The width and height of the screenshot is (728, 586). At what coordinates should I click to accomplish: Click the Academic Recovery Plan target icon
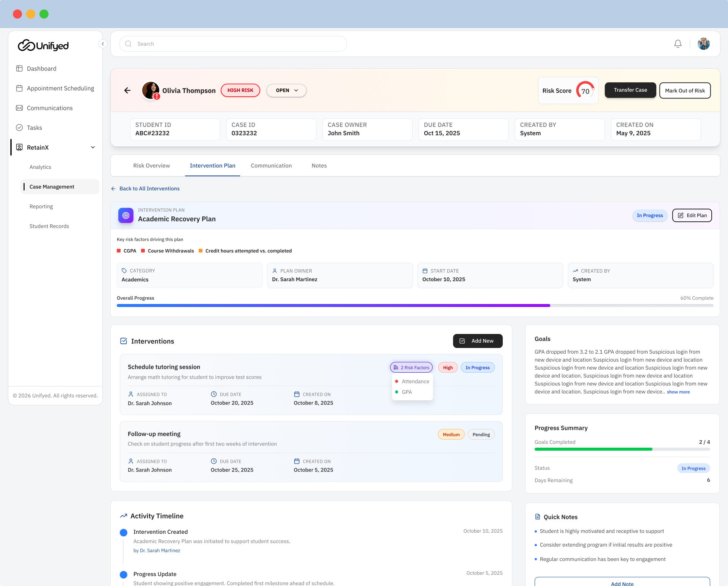click(x=126, y=215)
